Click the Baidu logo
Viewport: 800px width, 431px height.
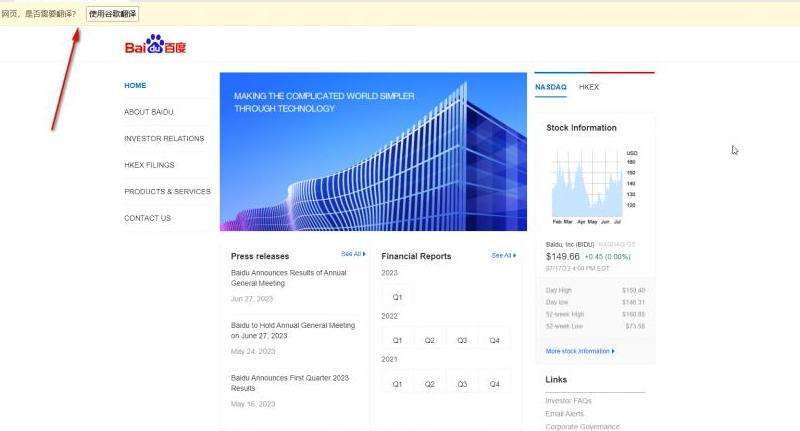155,44
